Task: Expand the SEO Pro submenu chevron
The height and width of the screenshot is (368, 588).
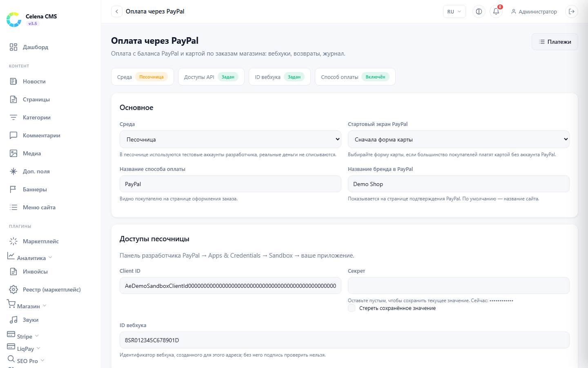Action: 42,361
